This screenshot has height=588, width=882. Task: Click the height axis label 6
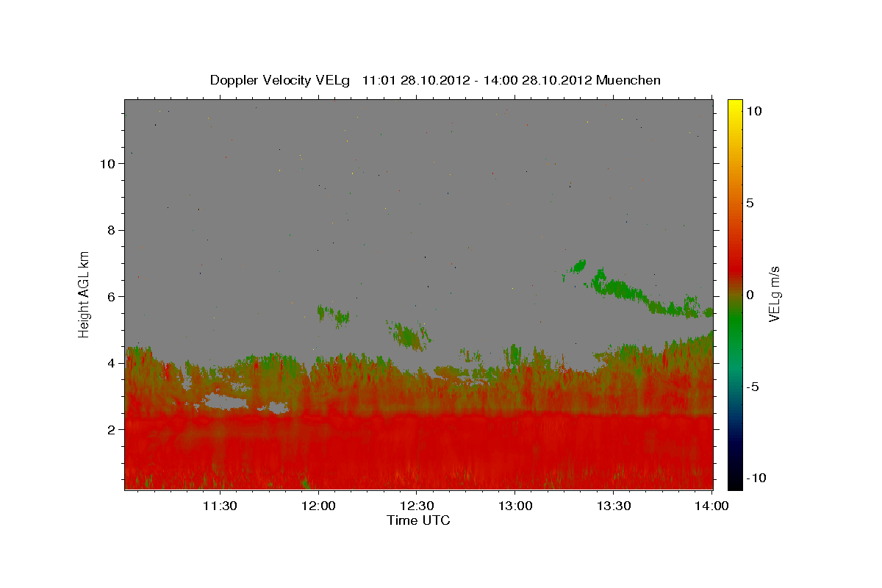[111, 297]
